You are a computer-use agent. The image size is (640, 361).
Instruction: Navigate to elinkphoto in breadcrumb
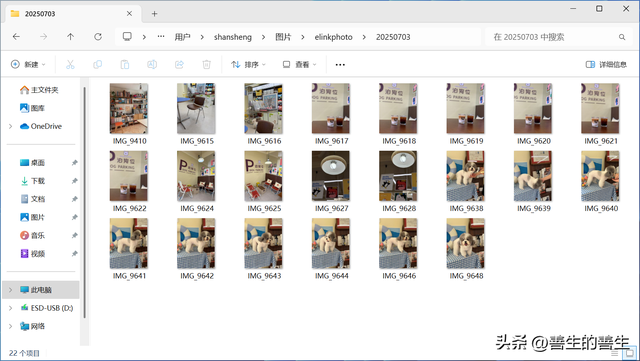coord(333,37)
